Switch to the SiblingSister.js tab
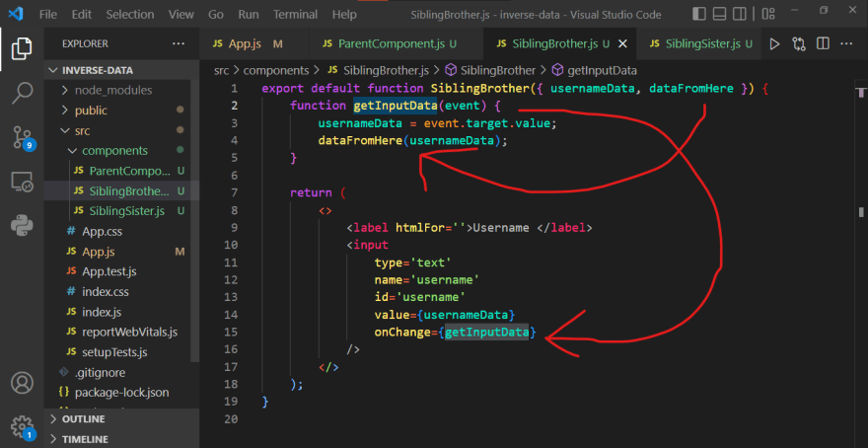Image resolution: width=868 pixels, height=448 pixels. click(x=700, y=43)
